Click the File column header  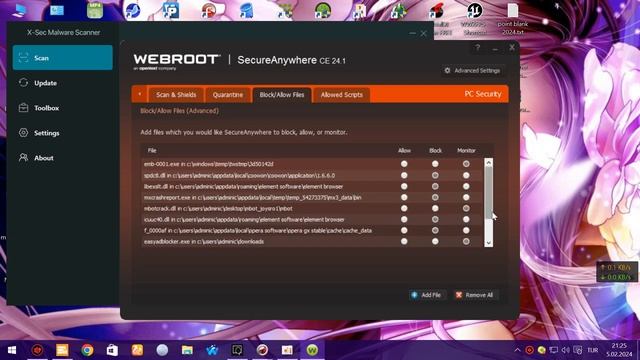(x=152, y=150)
